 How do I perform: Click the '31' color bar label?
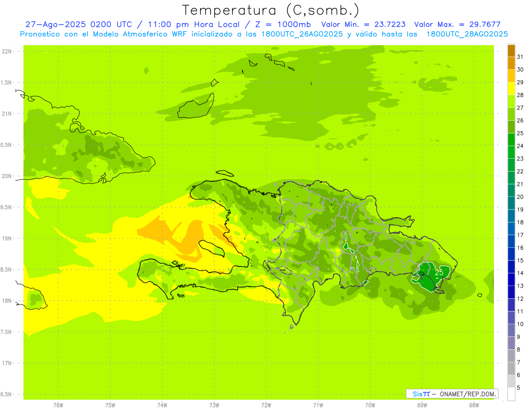tap(520, 57)
